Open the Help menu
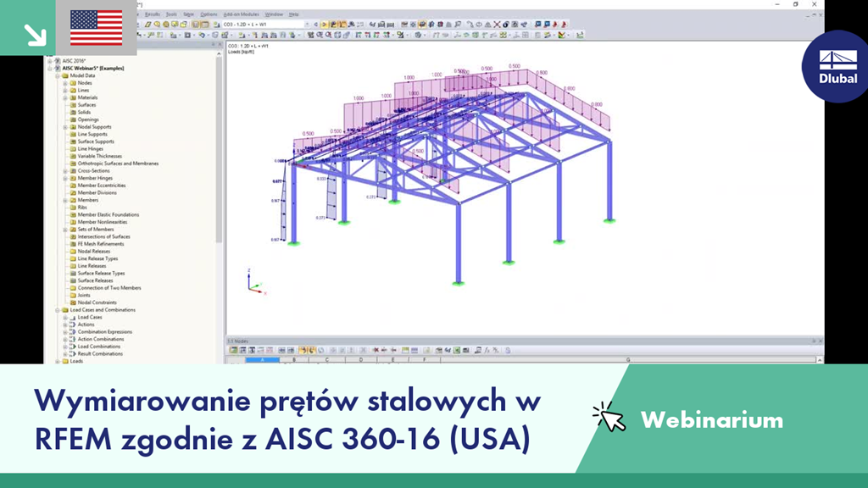868x488 pixels. click(x=294, y=14)
